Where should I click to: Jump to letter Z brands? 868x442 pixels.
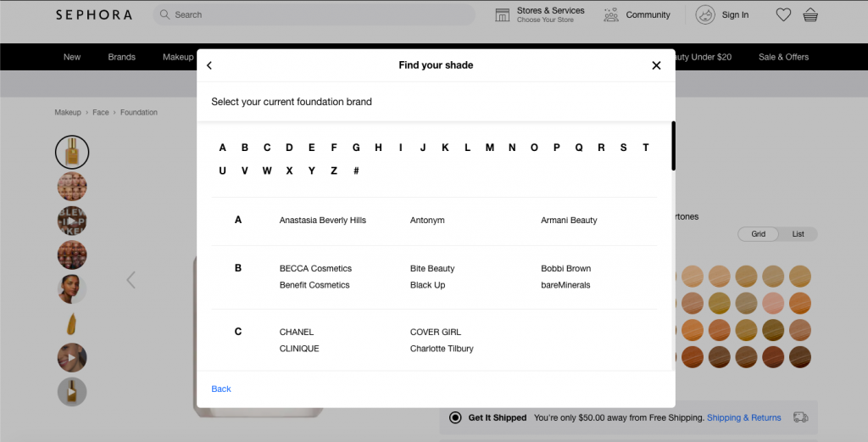[x=334, y=171]
